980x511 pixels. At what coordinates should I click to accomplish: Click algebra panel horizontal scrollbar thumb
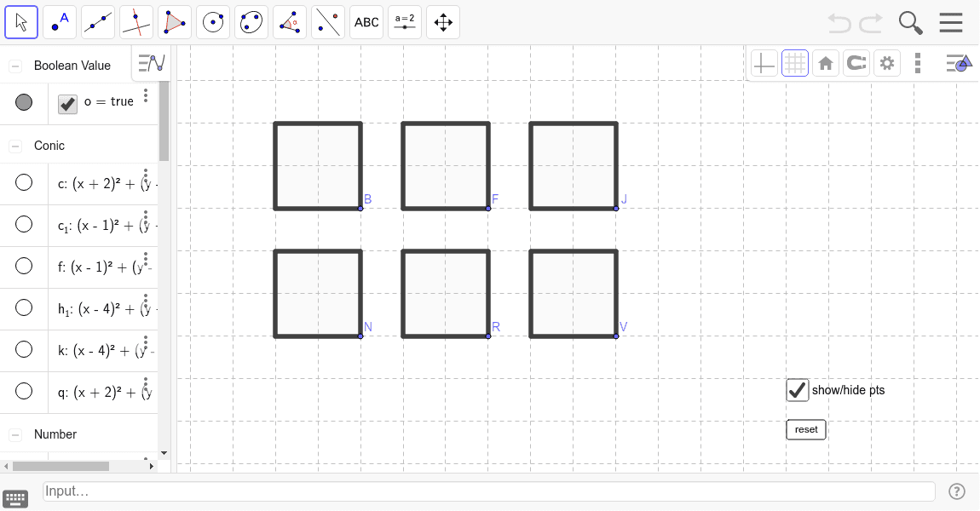tap(61, 466)
